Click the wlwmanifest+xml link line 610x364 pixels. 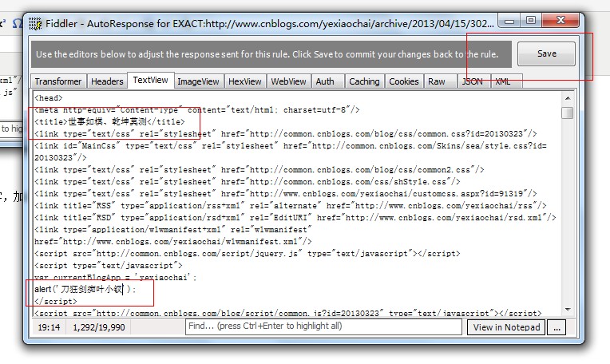[x=173, y=235]
